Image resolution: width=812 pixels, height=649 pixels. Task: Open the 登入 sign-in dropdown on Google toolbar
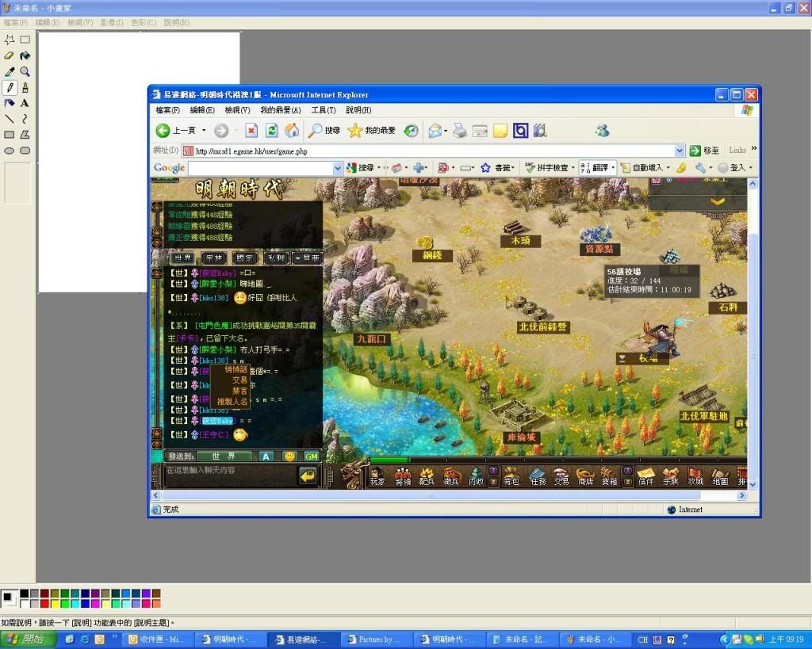[x=750, y=168]
